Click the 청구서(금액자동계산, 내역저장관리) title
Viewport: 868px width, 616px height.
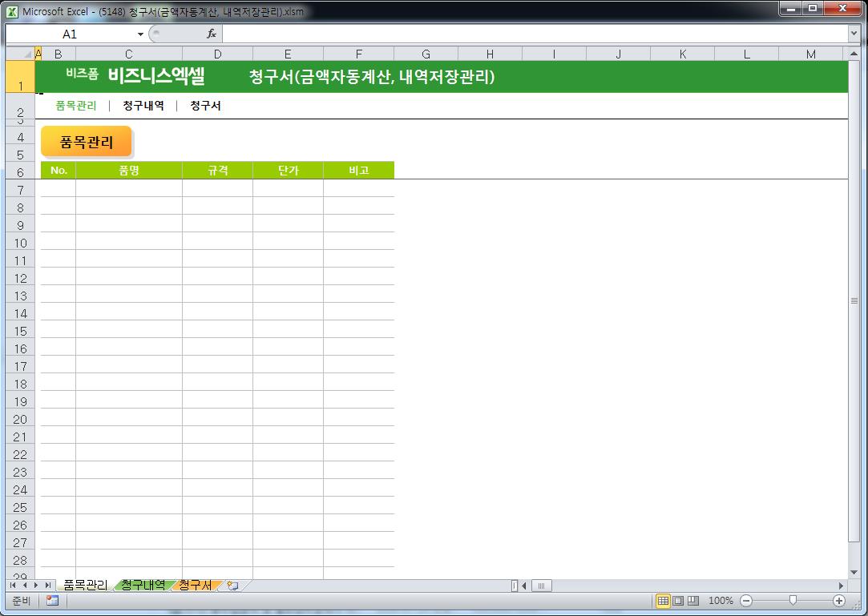tap(371, 76)
